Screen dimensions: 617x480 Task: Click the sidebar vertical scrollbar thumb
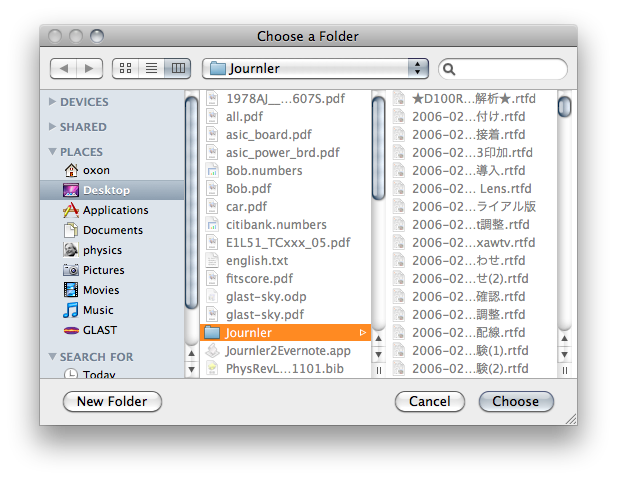(191, 202)
